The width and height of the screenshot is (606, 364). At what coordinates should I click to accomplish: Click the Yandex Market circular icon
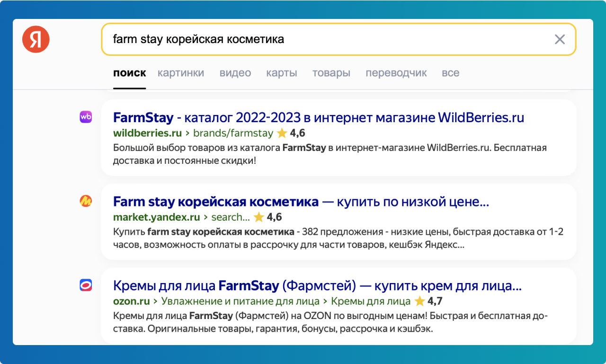[x=86, y=201]
